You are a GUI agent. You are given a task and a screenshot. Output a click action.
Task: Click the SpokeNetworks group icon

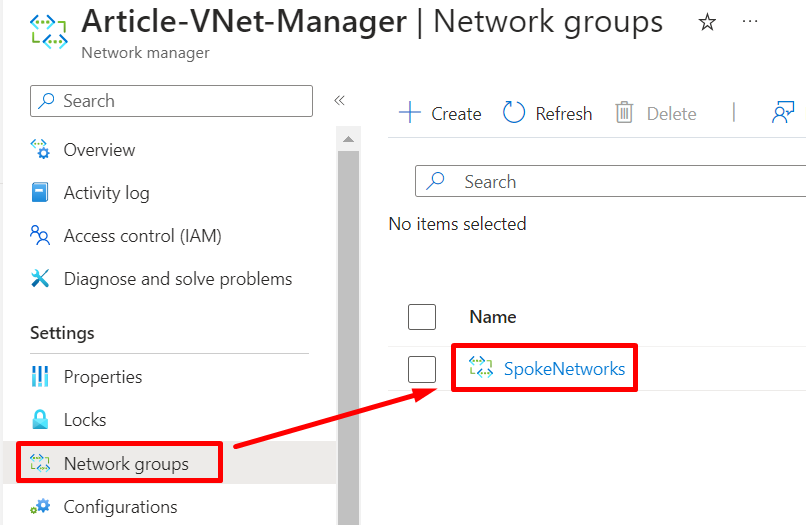tap(481, 368)
